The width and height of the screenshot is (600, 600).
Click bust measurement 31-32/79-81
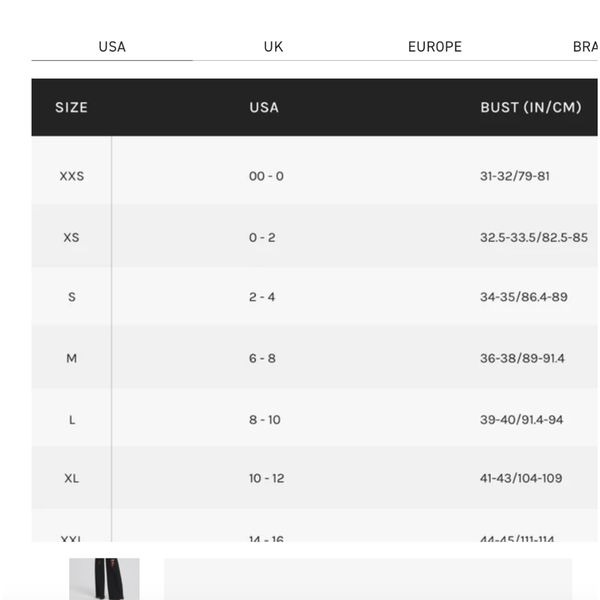coord(515,176)
